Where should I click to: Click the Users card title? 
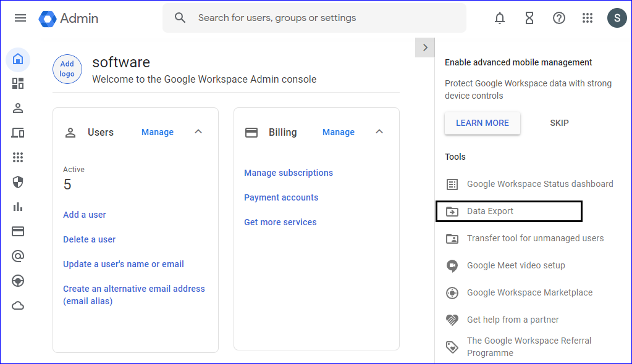click(101, 132)
